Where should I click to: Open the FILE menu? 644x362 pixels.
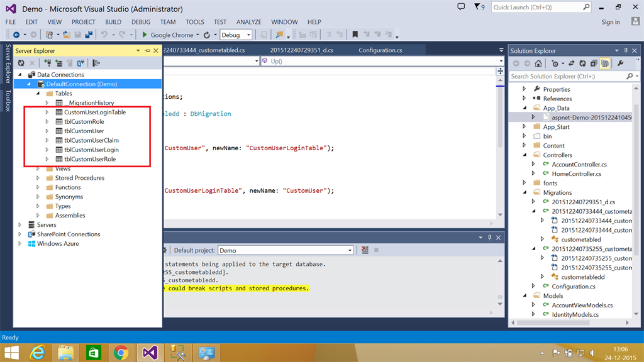point(11,22)
